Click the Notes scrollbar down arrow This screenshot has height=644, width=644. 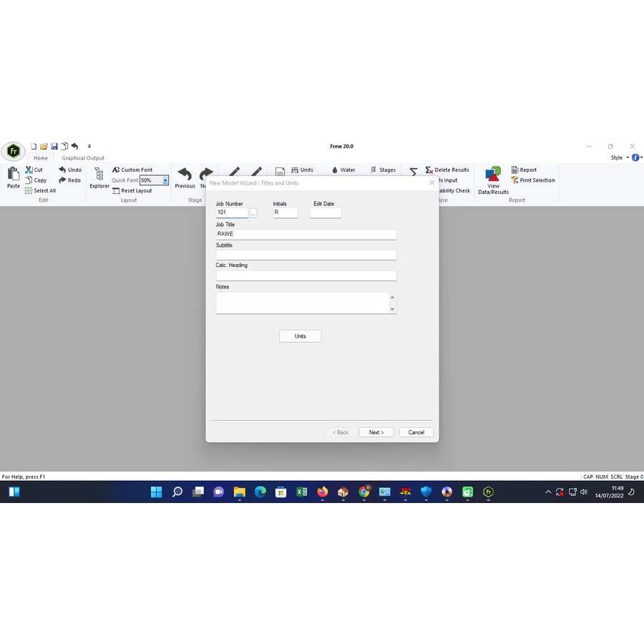pos(392,309)
